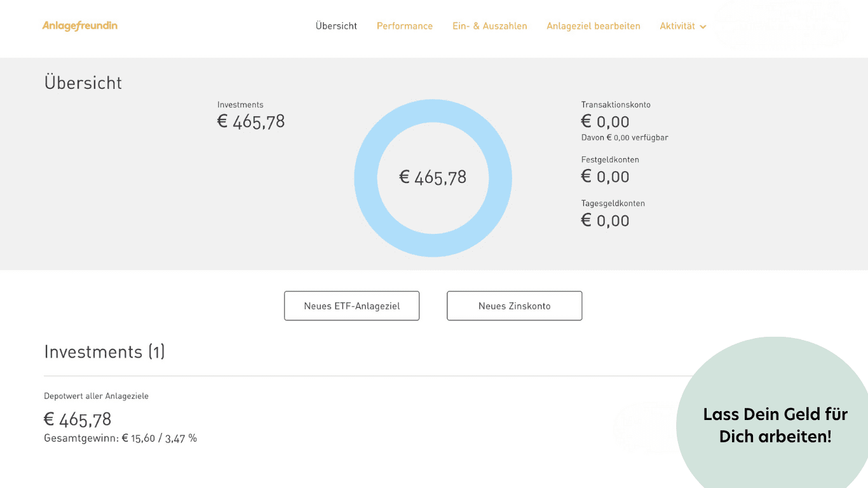Viewport: 868px width, 488px height.
Task: Open the Übersicht navigation link
Action: tap(336, 26)
